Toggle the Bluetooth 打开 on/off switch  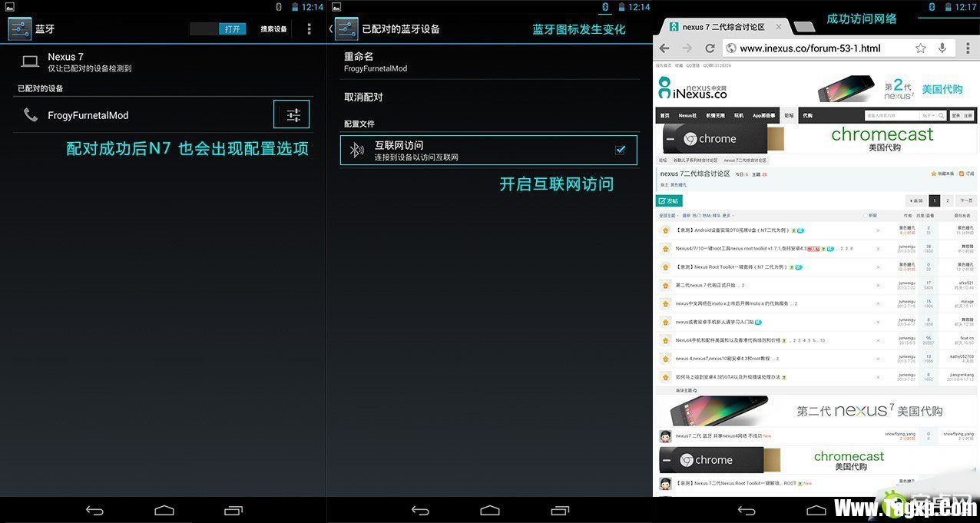click(x=219, y=29)
